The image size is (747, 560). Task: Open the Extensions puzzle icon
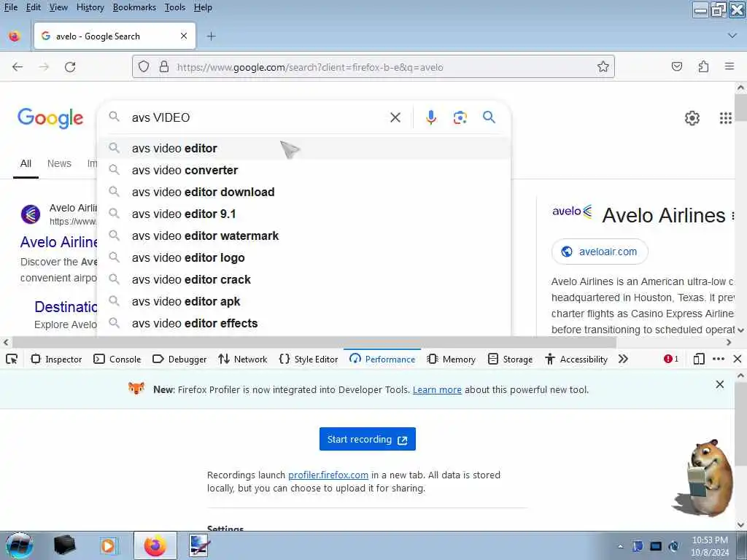tap(704, 66)
